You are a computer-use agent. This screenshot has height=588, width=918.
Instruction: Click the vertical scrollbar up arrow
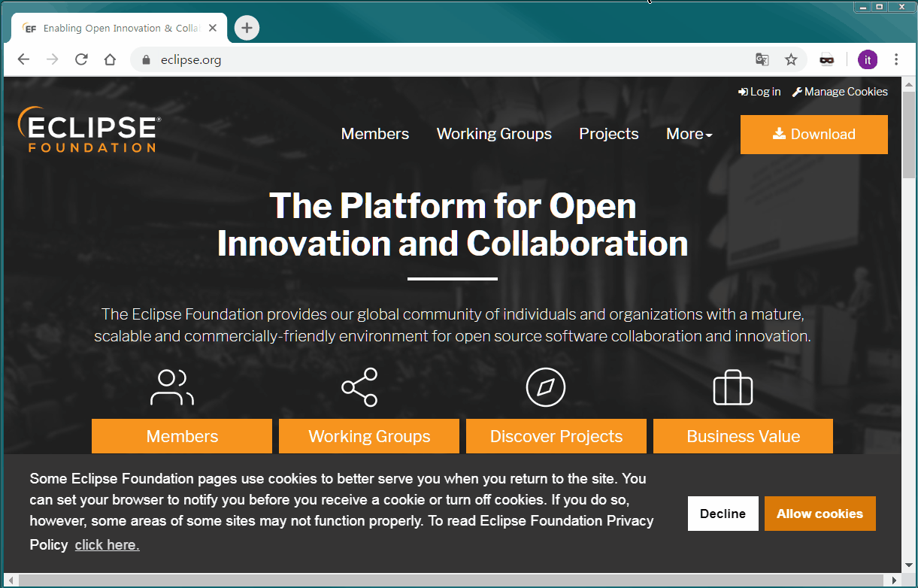point(908,83)
